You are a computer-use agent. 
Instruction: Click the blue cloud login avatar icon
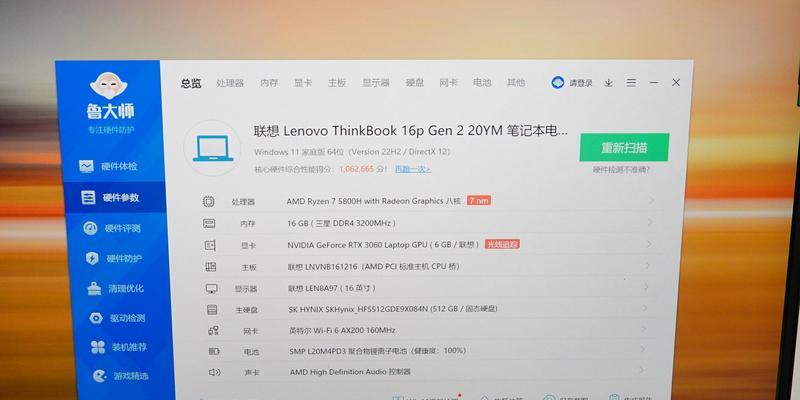(x=558, y=83)
